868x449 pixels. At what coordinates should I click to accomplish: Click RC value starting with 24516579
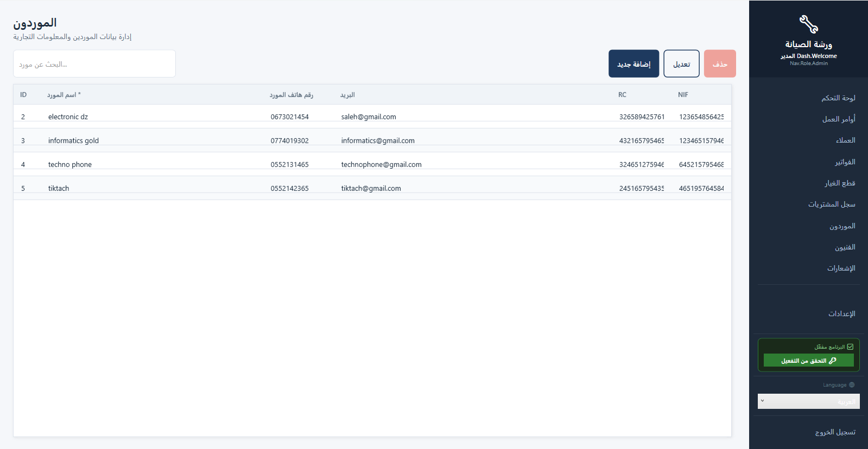point(642,189)
